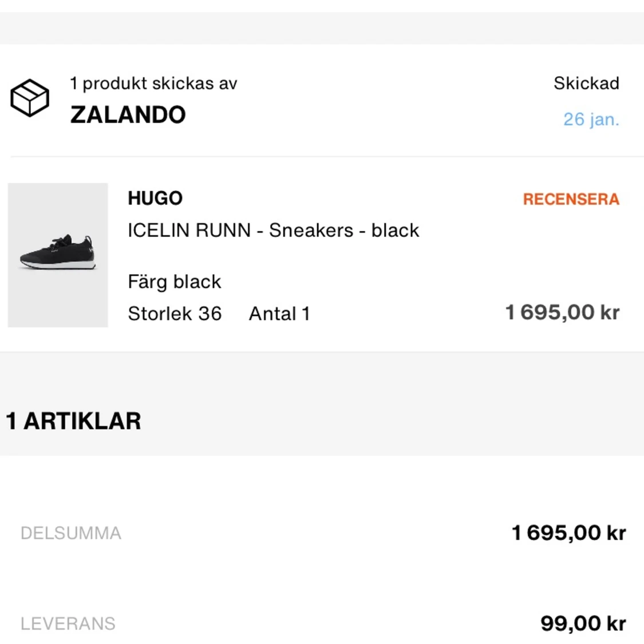Click the subtotal amount 1 695,00 kr
This screenshot has height=644, width=644.
pyautogui.click(x=568, y=533)
